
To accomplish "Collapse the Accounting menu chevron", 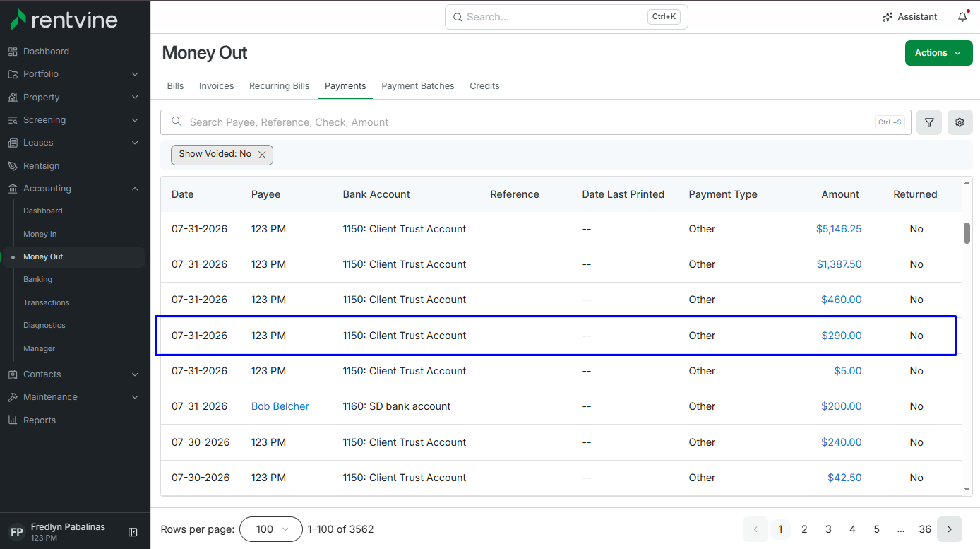I will coord(135,189).
